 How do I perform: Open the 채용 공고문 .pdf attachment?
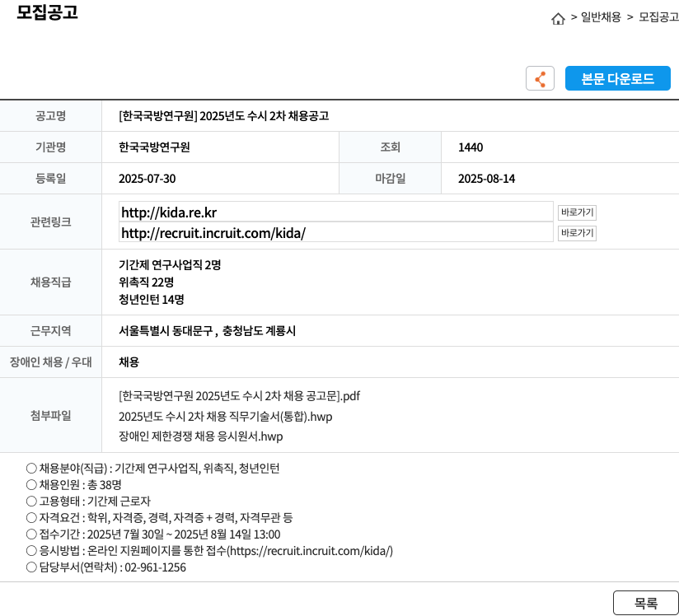pyautogui.click(x=240, y=396)
